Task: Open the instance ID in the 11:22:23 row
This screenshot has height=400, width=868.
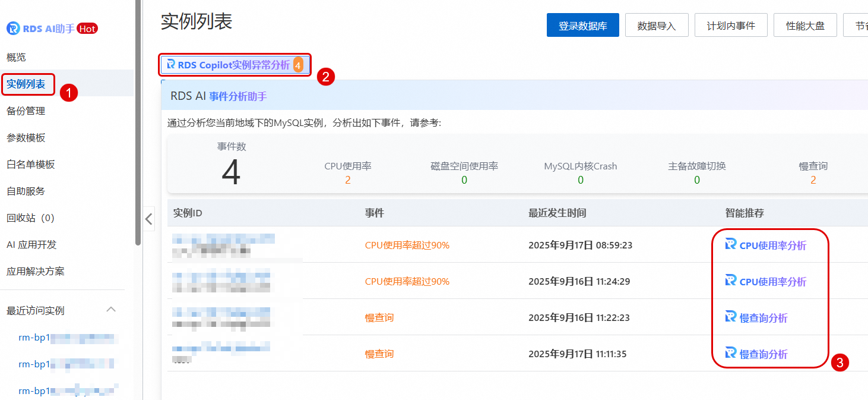Action: coord(221,311)
